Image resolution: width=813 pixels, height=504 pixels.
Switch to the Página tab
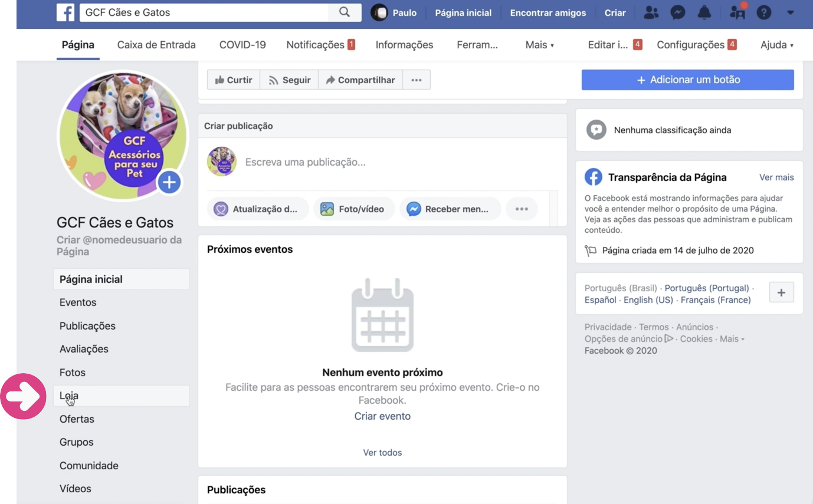pos(78,45)
